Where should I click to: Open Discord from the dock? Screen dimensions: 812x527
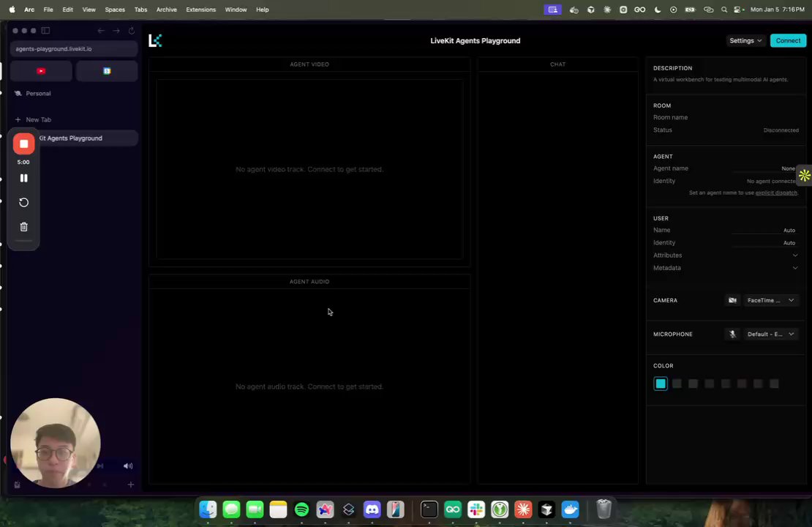(x=372, y=509)
